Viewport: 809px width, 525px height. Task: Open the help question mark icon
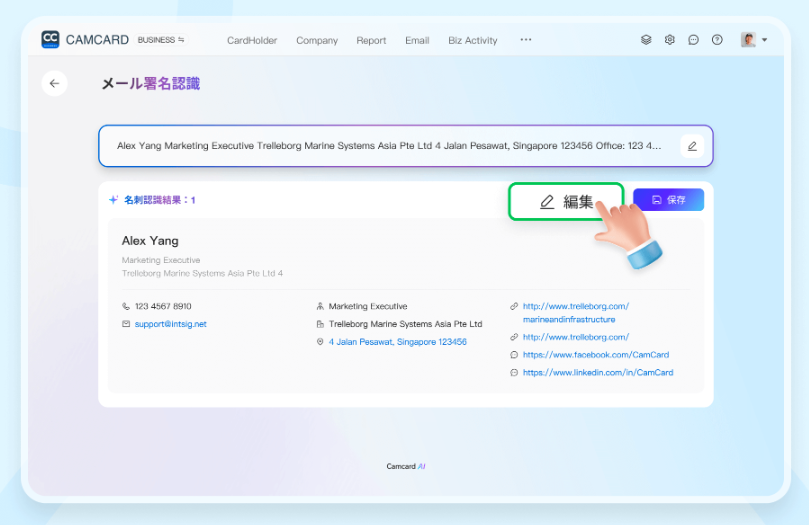tap(717, 40)
